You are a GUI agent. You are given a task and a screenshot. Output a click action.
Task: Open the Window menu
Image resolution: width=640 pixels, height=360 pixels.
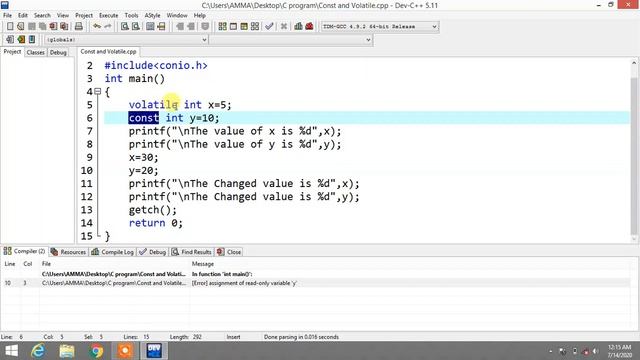click(177, 16)
